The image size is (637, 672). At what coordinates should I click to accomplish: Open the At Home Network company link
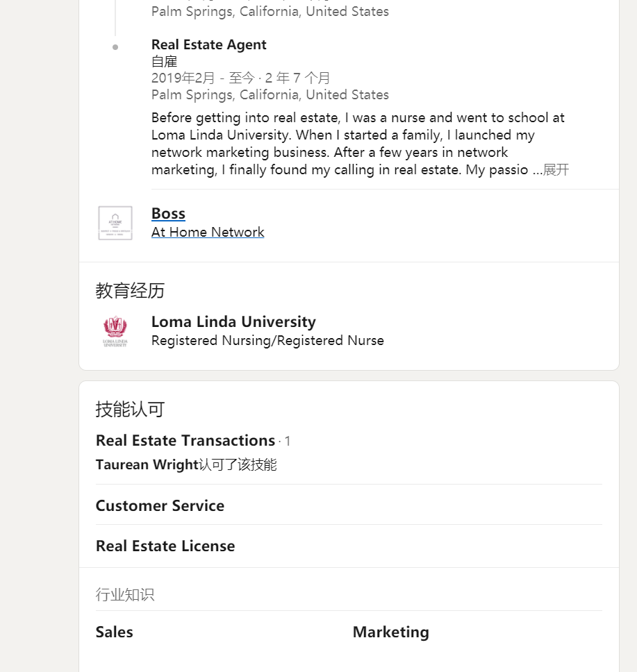pos(208,232)
